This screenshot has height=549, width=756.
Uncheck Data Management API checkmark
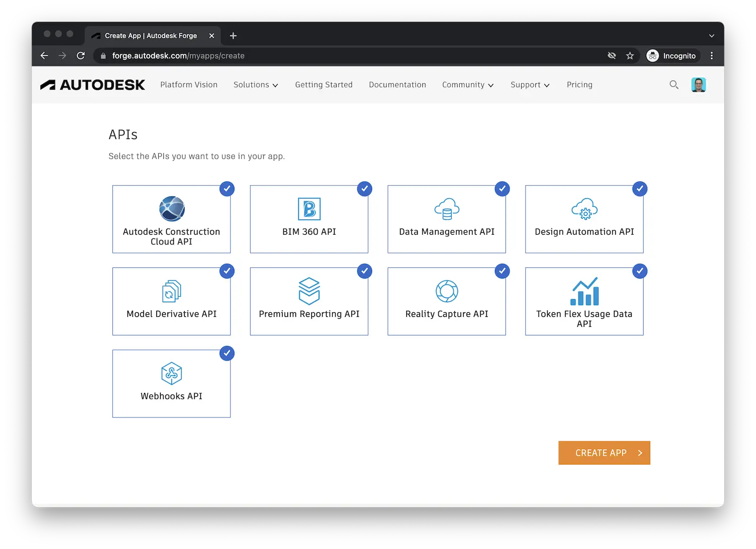[502, 189]
